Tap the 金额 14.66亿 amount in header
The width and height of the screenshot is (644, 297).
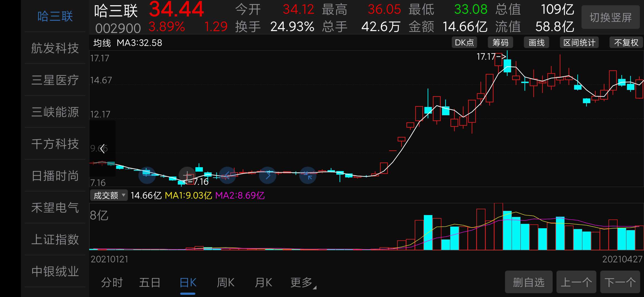pyautogui.click(x=448, y=27)
